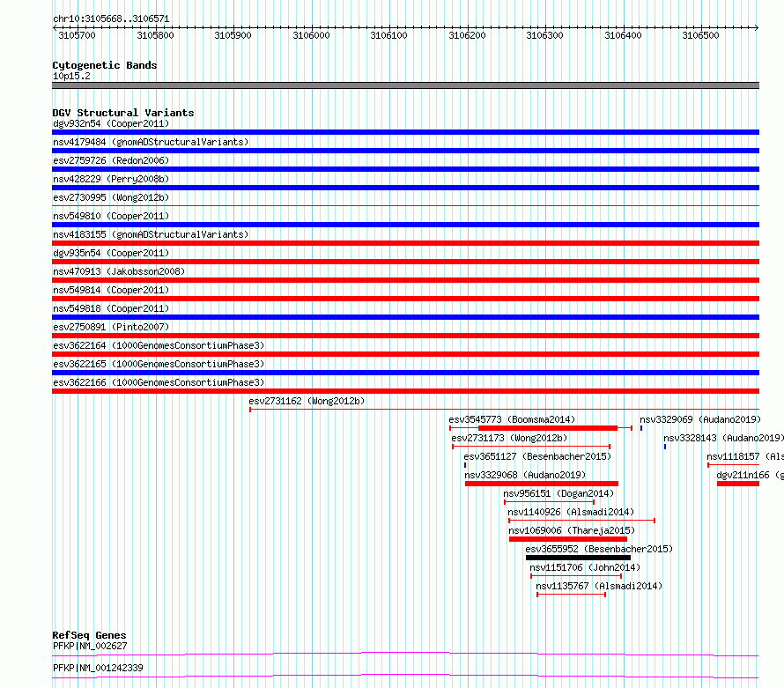The width and height of the screenshot is (784, 688).
Task: Click the 3105700 ruler tick label
Action: coord(77,35)
